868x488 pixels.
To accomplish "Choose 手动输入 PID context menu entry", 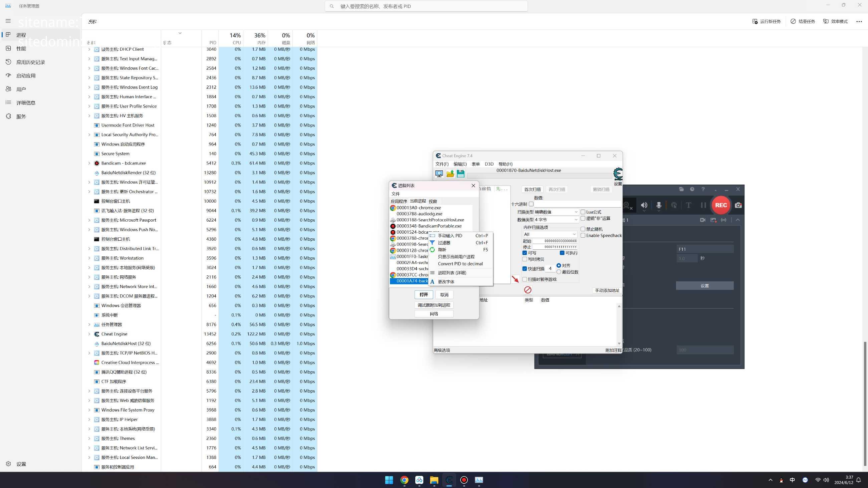I will (x=460, y=236).
